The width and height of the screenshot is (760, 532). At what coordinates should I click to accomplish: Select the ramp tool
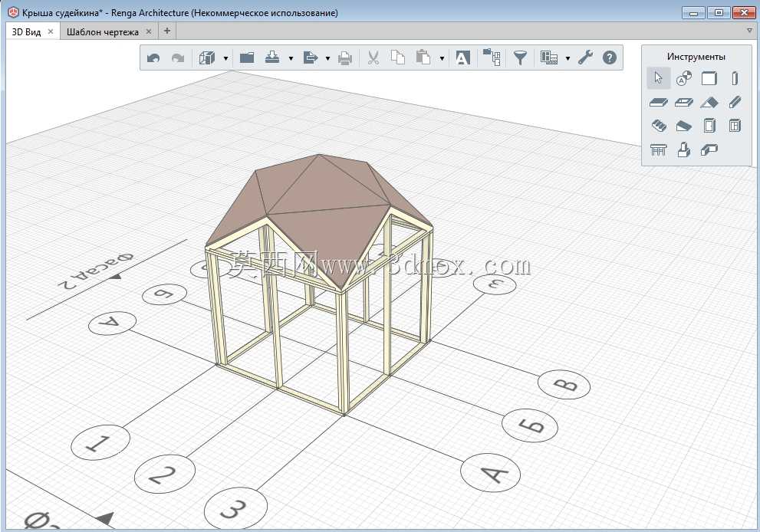click(684, 126)
